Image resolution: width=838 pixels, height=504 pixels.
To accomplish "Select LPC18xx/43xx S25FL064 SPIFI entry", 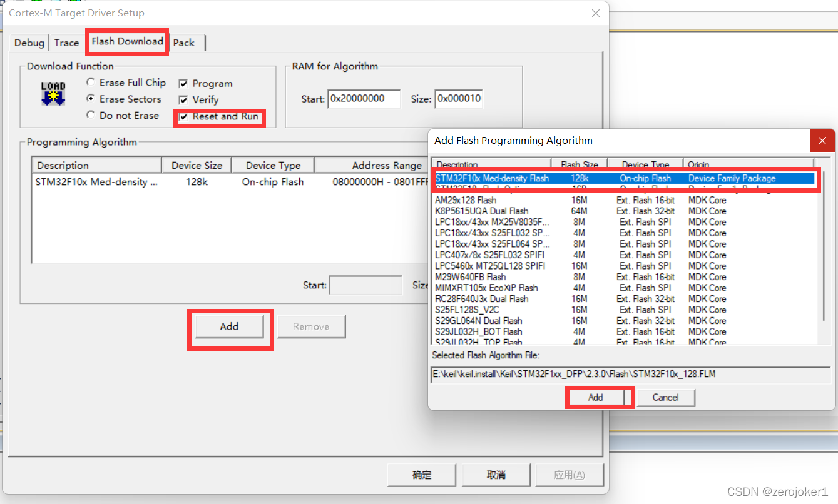I will (x=624, y=244).
